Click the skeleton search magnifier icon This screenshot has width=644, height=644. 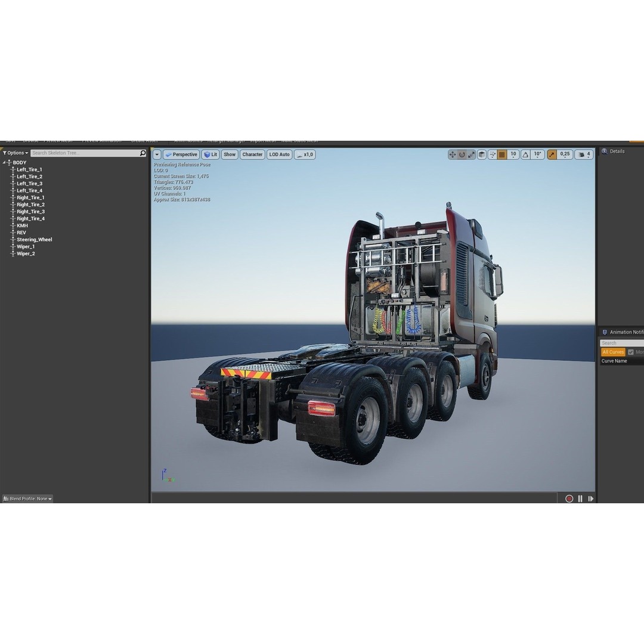[x=143, y=153]
